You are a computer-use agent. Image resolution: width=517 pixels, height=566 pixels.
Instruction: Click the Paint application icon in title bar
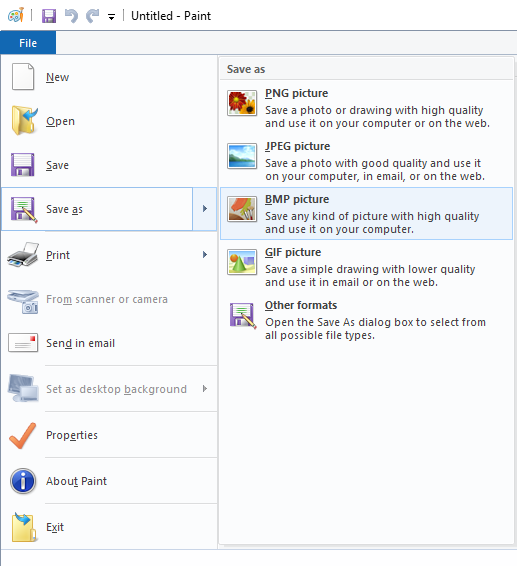[16, 16]
